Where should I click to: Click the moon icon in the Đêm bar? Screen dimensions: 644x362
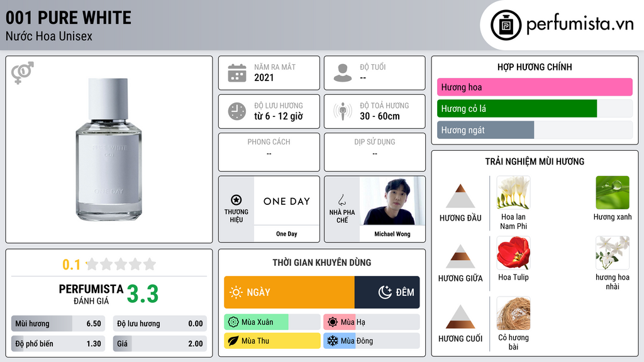pos(385,292)
